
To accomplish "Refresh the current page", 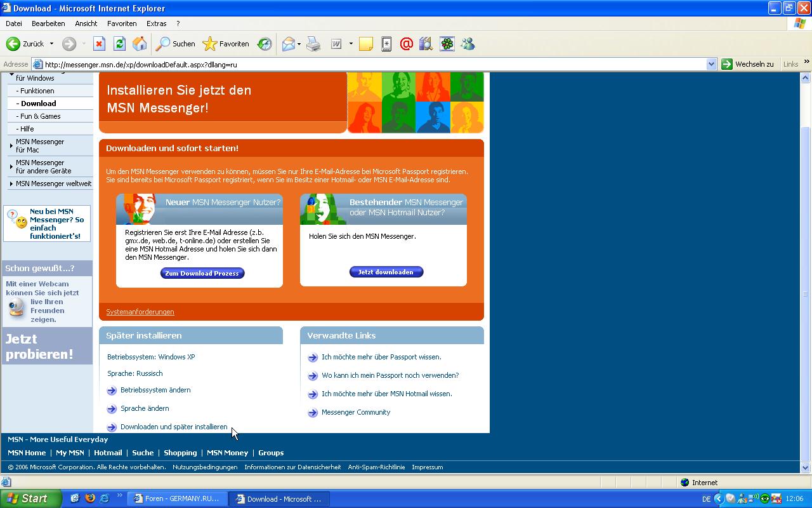I will pos(119,44).
